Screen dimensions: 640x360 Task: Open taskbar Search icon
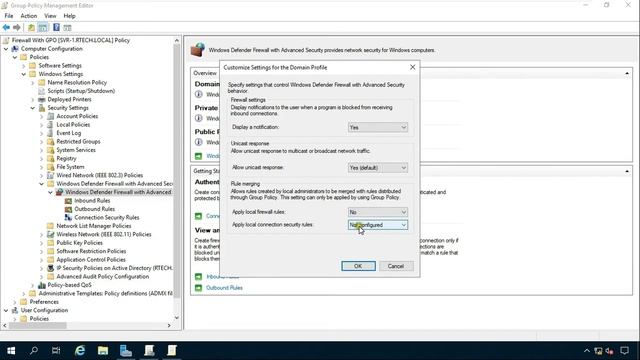(34, 351)
